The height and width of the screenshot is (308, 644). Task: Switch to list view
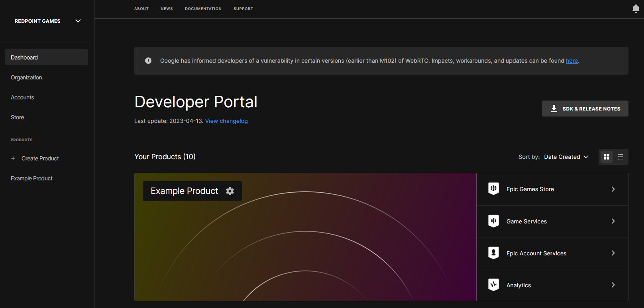620,157
